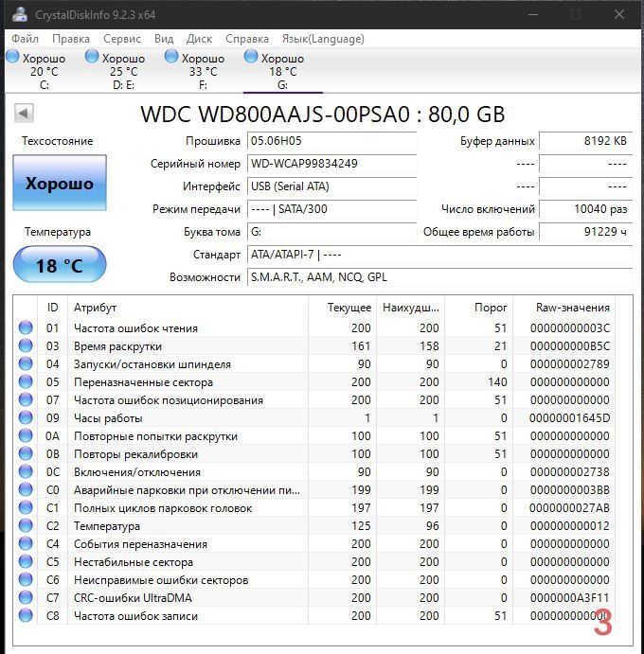
Task: Click status icon for 07 Частота ошибок позиционирования
Action: pyautogui.click(x=26, y=399)
